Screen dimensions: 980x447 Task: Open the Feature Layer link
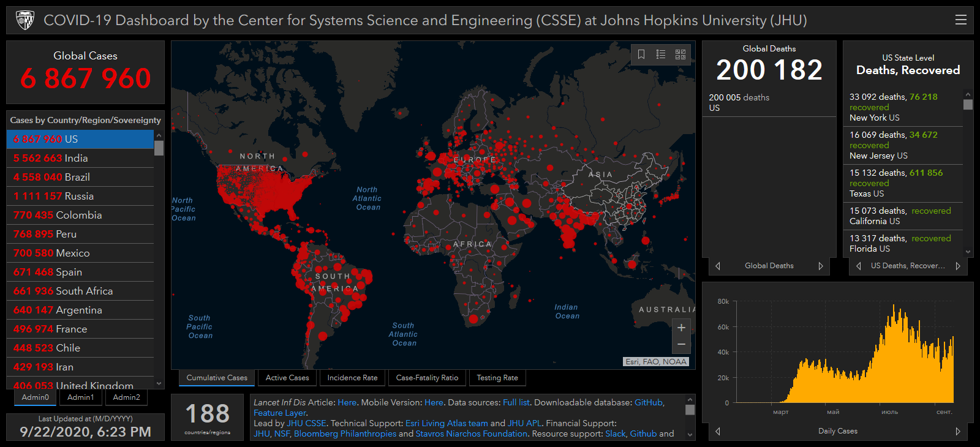tap(279, 413)
